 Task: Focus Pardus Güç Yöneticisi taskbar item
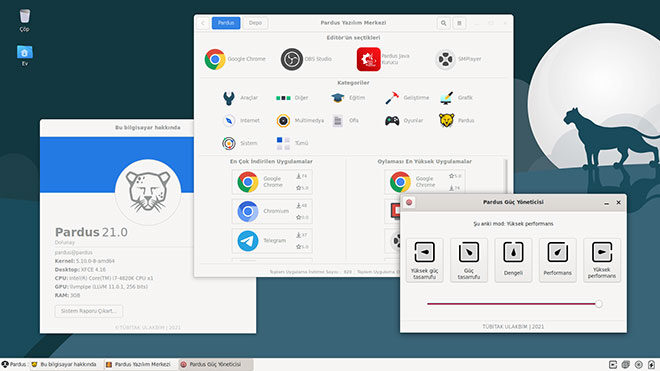click(x=215, y=364)
